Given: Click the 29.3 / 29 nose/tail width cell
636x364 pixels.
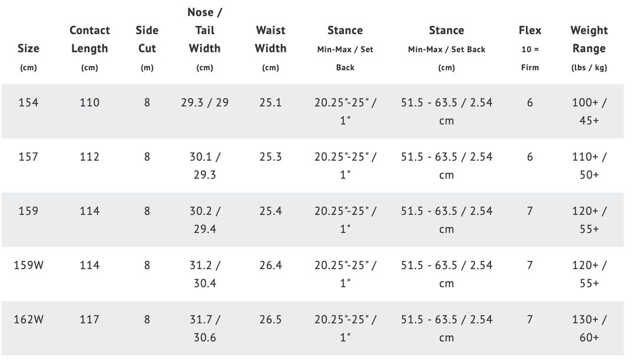Looking at the screenshot, I should click(x=205, y=102).
